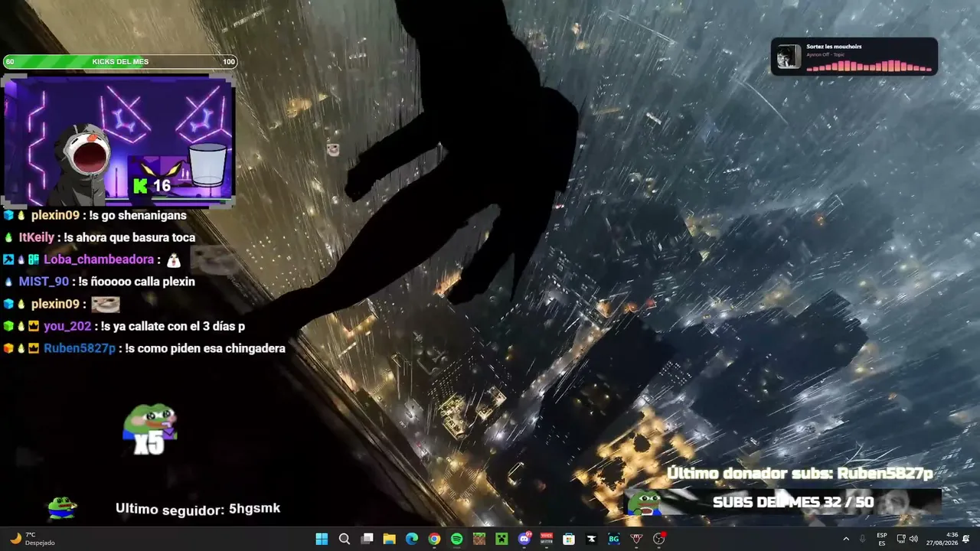Click the Sortez les mouchoirs music widget
This screenshot has width=980, height=551.
coord(854,57)
